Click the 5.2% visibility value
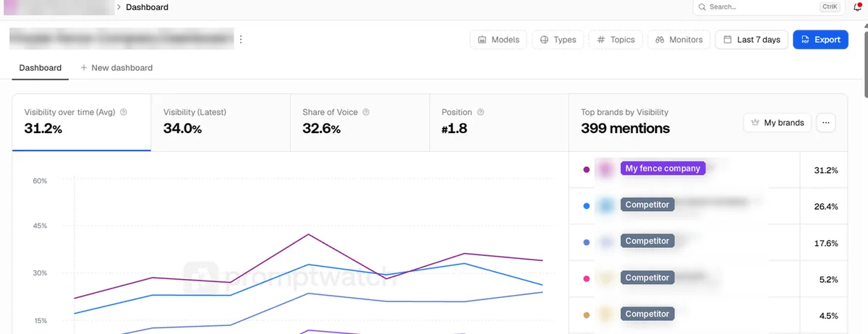The image size is (868, 334). (829, 279)
